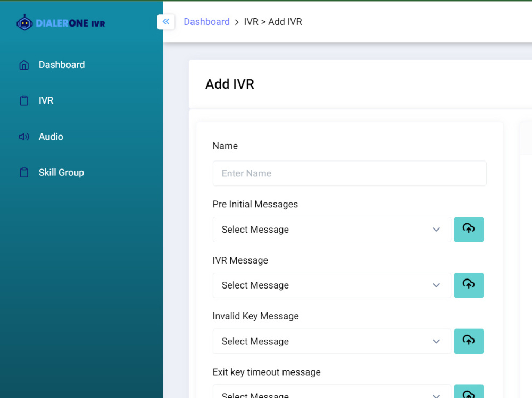The height and width of the screenshot is (398, 532).
Task: Click the home icon beside Dashboard
Action: (24, 65)
